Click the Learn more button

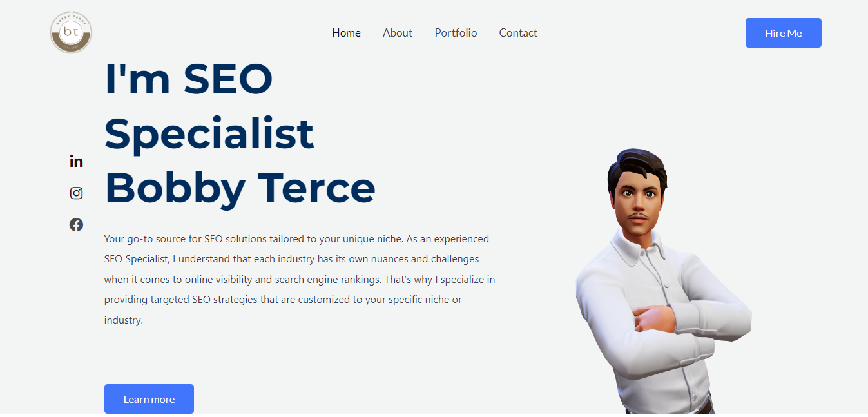pyautogui.click(x=149, y=399)
